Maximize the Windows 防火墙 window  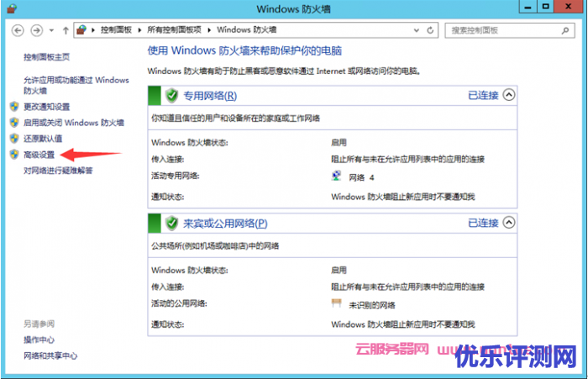[546, 7]
